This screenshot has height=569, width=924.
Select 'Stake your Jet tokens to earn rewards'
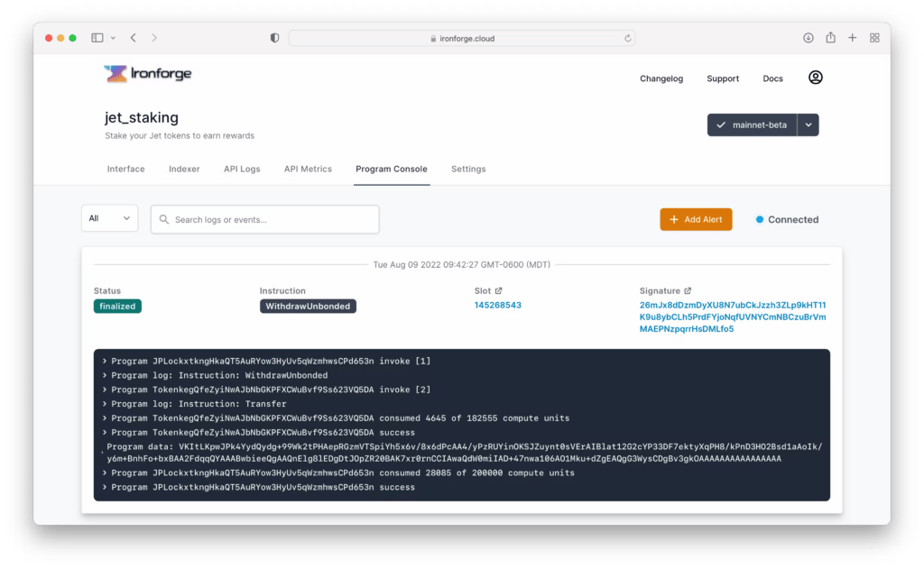tap(180, 135)
